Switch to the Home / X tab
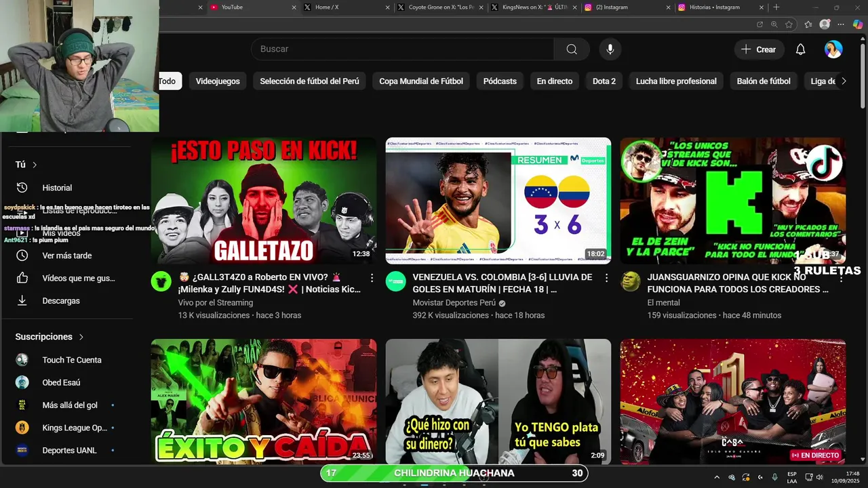Viewport: 868px width, 488px height. click(344, 7)
